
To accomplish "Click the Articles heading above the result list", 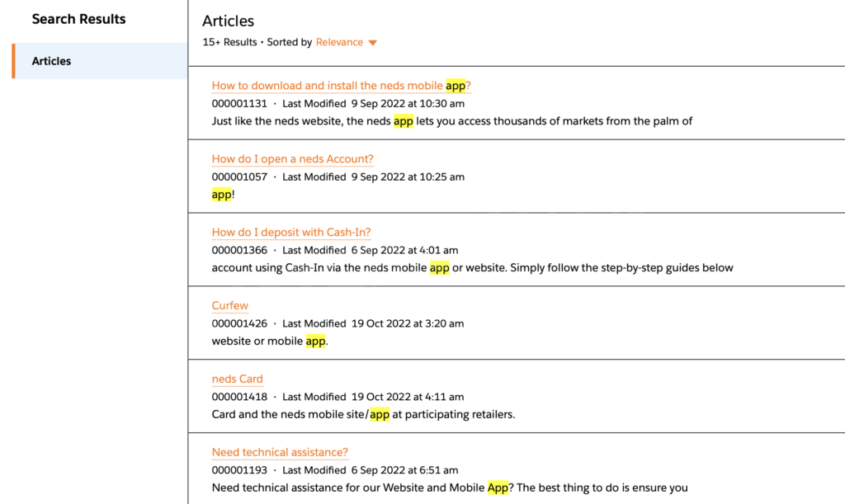I will (228, 21).
